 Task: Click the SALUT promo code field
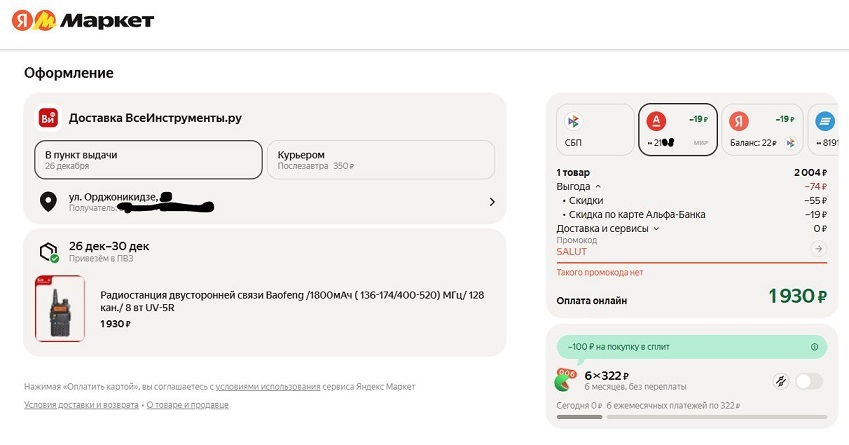(x=680, y=251)
